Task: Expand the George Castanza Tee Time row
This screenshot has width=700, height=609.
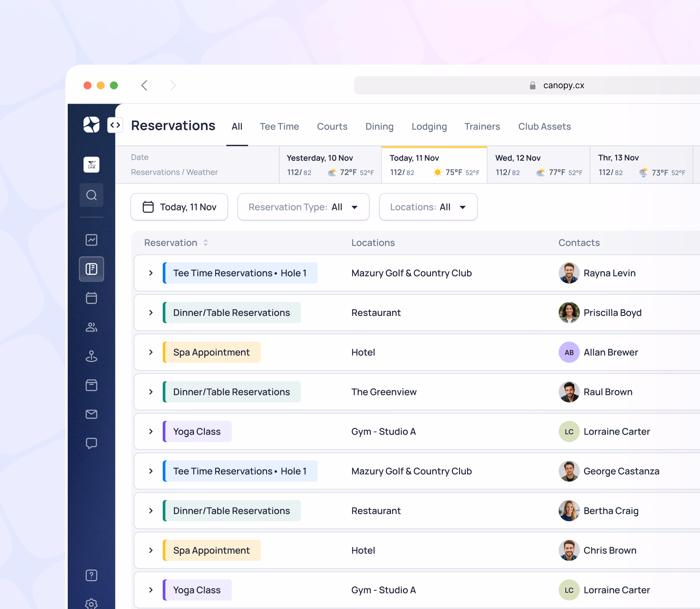Action: (x=151, y=471)
